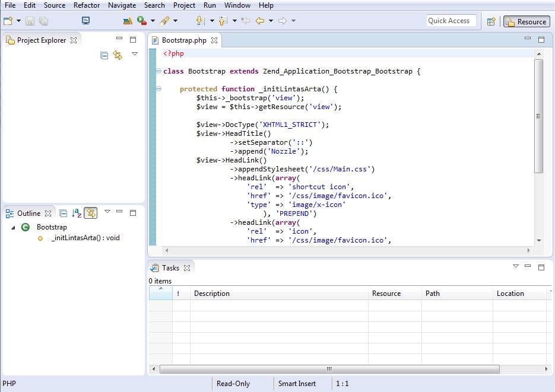This screenshot has width=555, height=392.
Task: Click the Open Perspective icon
Action: pyautogui.click(x=491, y=21)
